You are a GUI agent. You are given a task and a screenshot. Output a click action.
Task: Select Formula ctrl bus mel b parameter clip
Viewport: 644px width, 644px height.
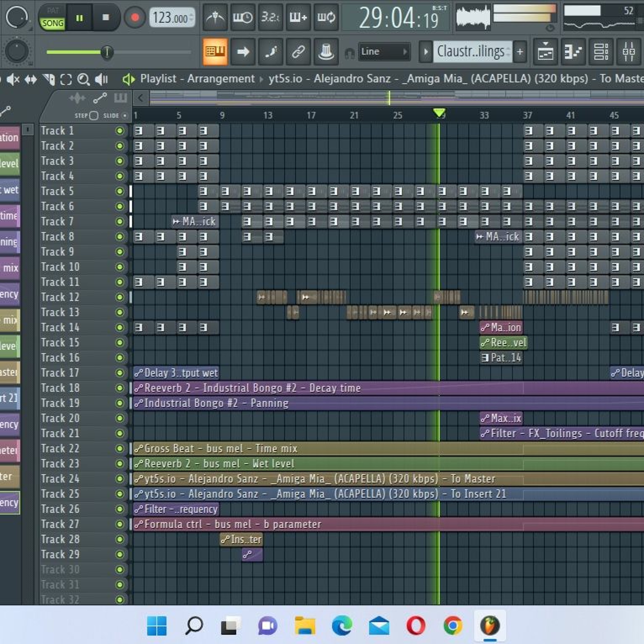[x=388, y=524]
